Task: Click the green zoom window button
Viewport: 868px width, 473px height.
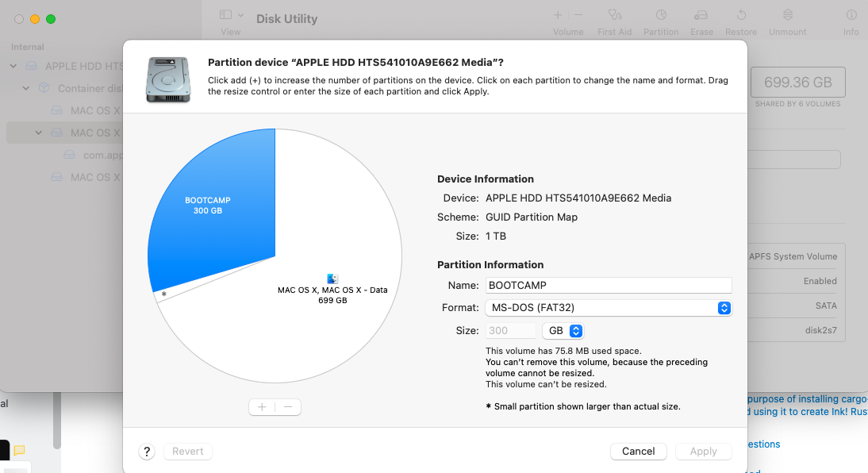Action: (51, 19)
